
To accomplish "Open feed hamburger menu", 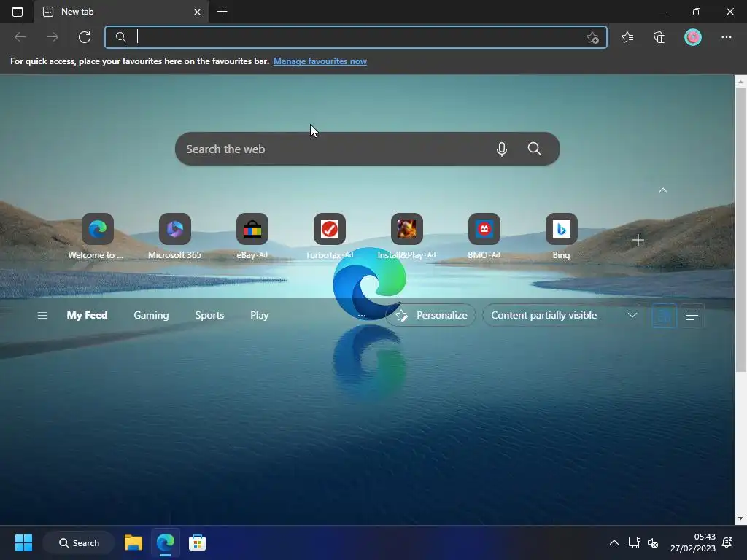I will click(42, 315).
